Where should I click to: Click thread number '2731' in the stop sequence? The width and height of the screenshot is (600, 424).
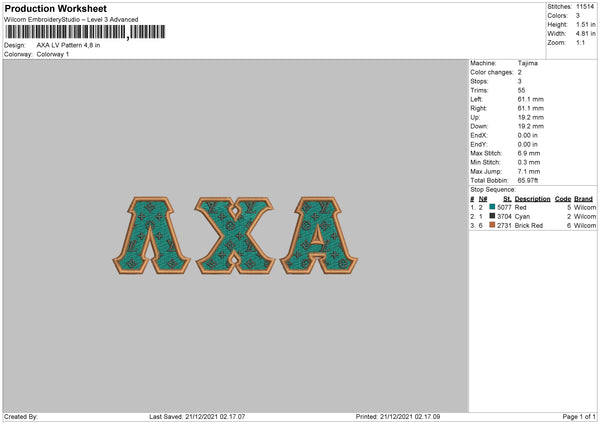(x=504, y=226)
